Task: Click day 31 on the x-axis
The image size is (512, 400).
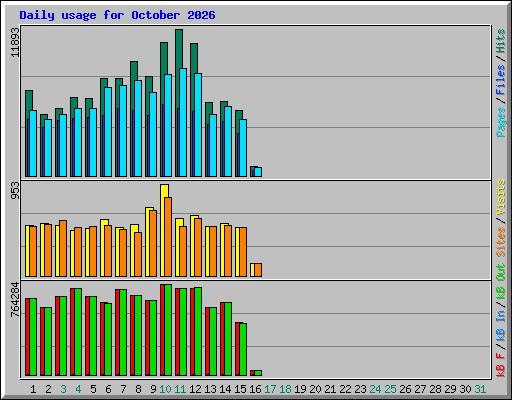Action: (x=480, y=389)
